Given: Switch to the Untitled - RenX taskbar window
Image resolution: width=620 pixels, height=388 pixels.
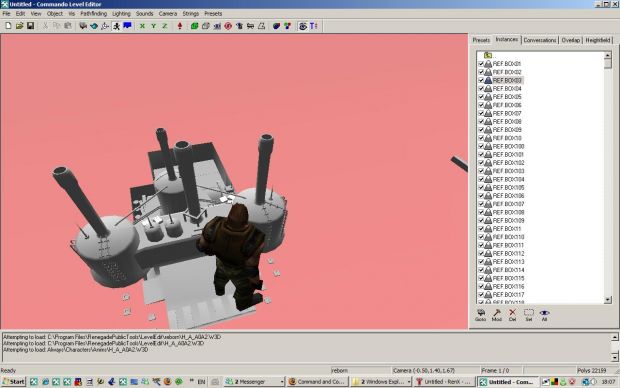Looking at the screenshot, I should pos(444,382).
